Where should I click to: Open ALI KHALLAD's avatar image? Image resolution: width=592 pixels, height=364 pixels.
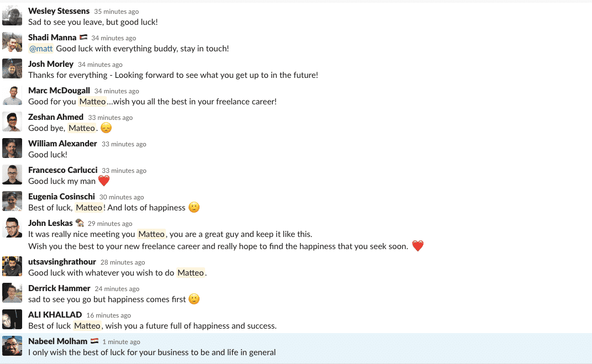tap(12, 319)
